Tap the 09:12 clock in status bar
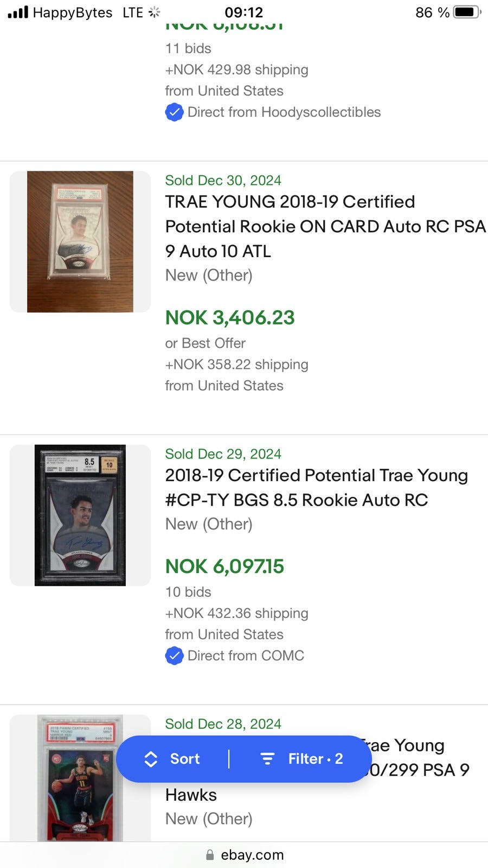This screenshot has height=868, width=488. (244, 12)
